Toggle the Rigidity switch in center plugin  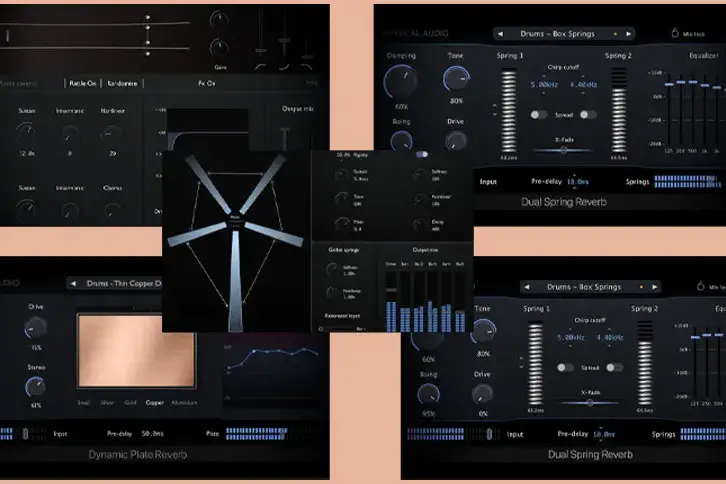pos(422,155)
